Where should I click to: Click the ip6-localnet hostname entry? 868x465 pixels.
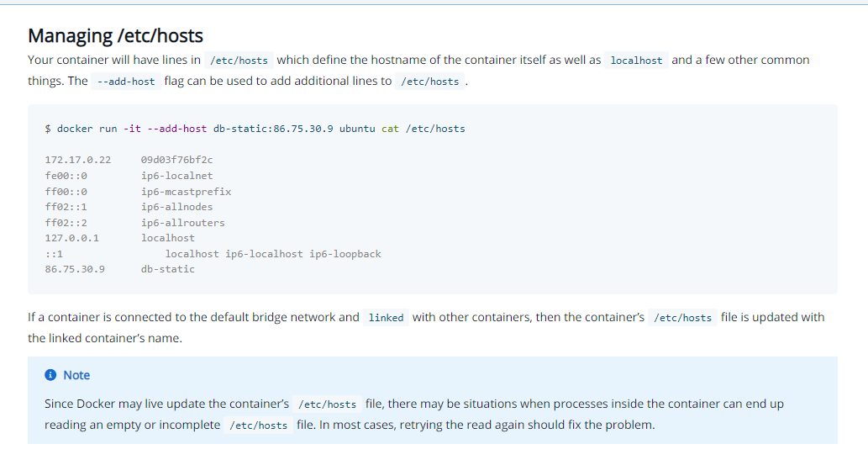[x=176, y=176]
